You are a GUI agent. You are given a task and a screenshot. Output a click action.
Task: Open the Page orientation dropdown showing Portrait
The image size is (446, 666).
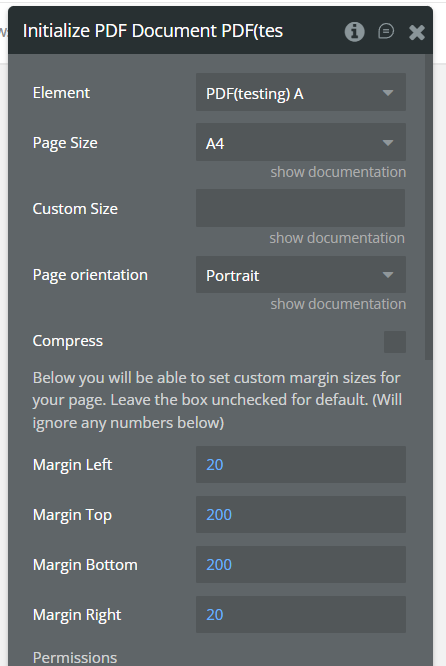coord(301,274)
